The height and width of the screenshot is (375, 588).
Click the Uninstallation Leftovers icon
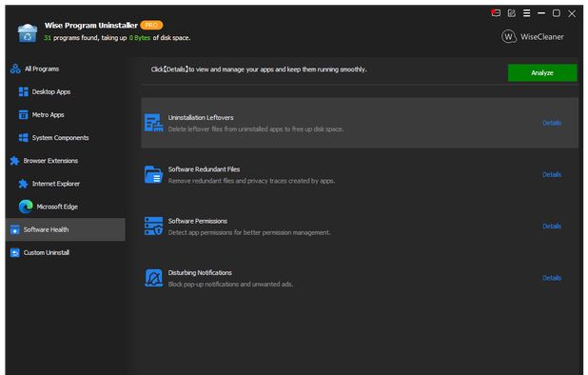(x=154, y=123)
